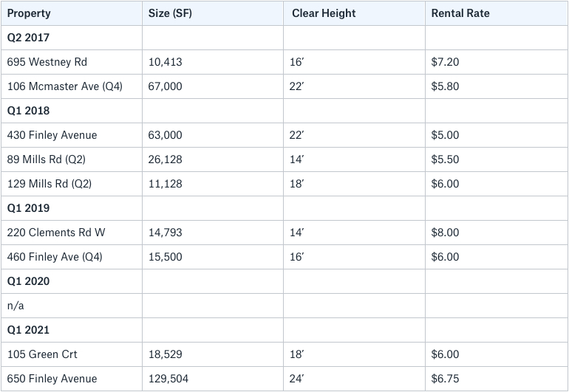Image resolution: width=569 pixels, height=392 pixels.
Task: Select the 460 Finley Ave (Q4) cell
Action: (x=72, y=257)
